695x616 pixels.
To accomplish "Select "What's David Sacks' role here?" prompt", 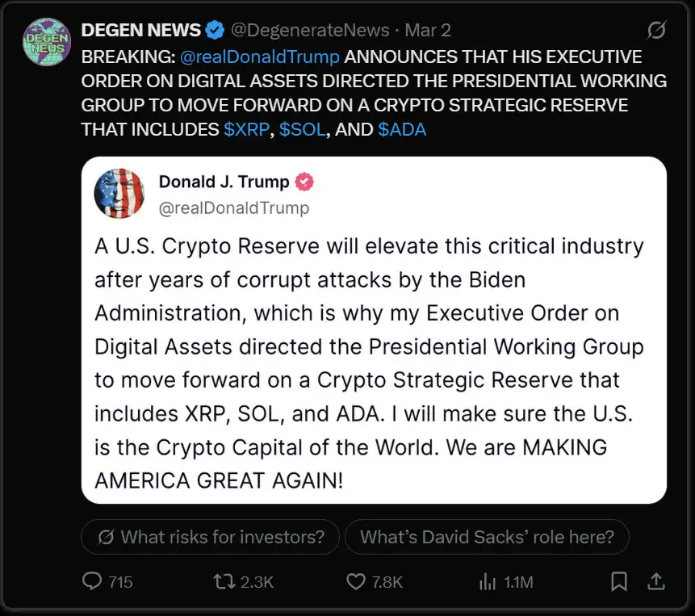I will 487,537.
